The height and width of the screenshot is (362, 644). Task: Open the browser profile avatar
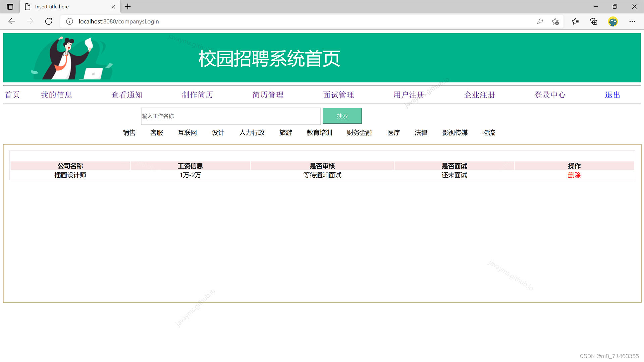point(613,21)
